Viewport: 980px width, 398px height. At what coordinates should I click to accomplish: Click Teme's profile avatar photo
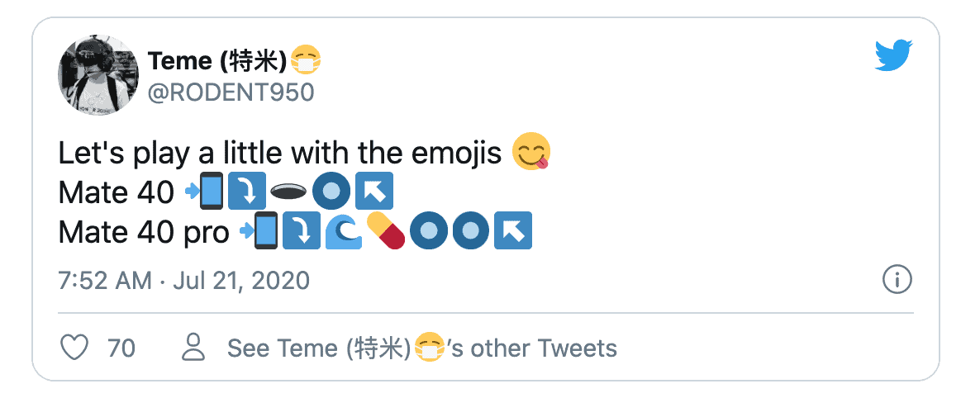[x=98, y=75]
